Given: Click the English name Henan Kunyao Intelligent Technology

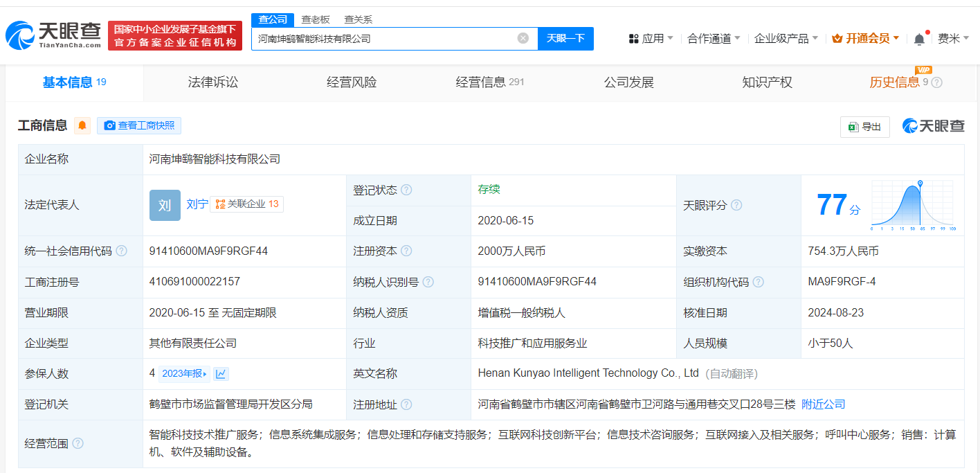Looking at the screenshot, I should click(x=588, y=373).
